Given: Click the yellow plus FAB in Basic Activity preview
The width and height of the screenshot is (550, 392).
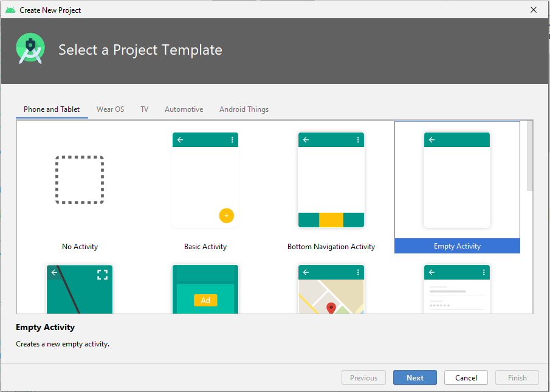Looking at the screenshot, I should click(226, 215).
